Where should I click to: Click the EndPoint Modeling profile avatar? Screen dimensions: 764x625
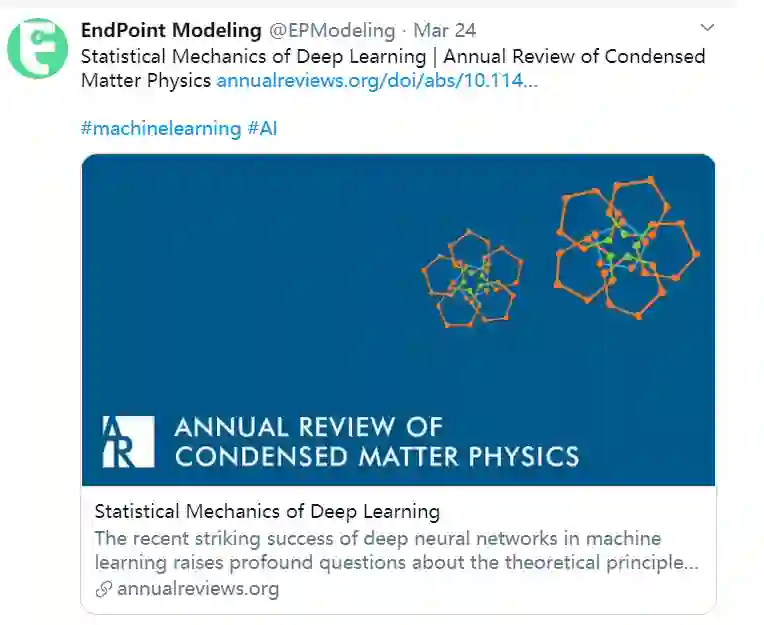click(x=39, y=47)
